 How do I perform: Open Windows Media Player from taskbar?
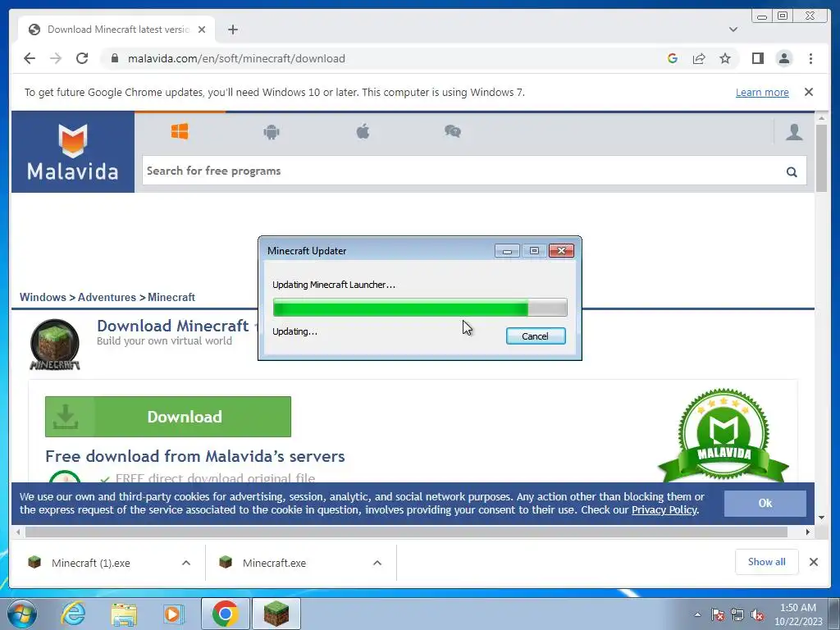(x=173, y=614)
